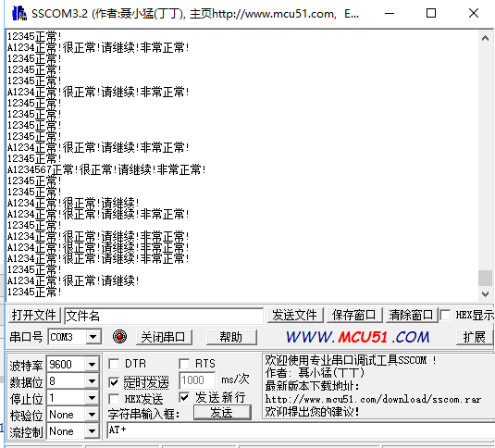The width and height of the screenshot is (495, 448).
Task: Click the vertical scrollbar thumb in receive area
Action: 485,278
